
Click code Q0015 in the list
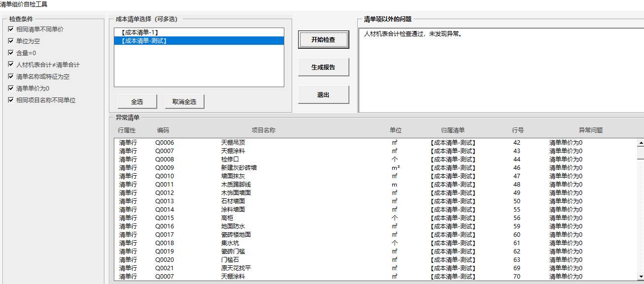coord(165,218)
